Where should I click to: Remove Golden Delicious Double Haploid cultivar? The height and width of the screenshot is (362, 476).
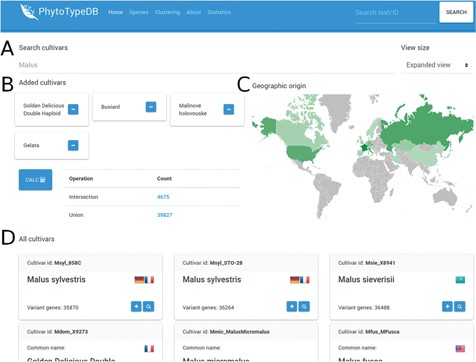(73, 109)
